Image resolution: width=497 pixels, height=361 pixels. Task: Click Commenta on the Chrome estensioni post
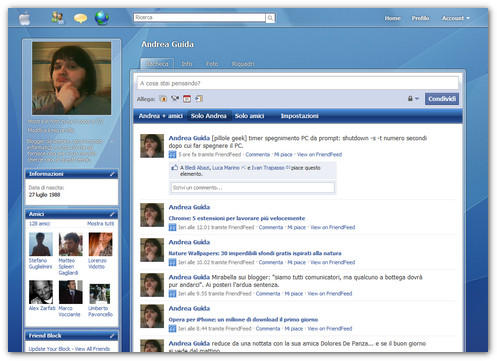pyautogui.click(x=271, y=227)
